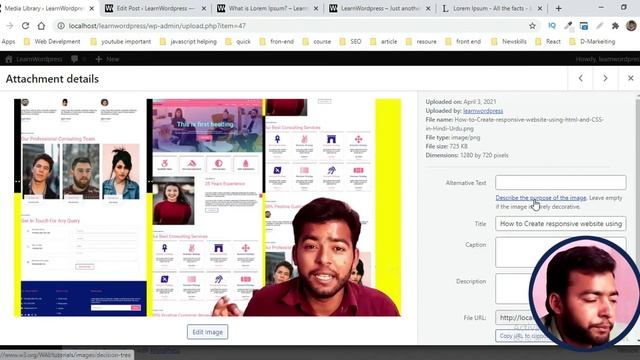Click the pen extension icon in toolbar
This screenshot has height=360, width=640.
600,26
